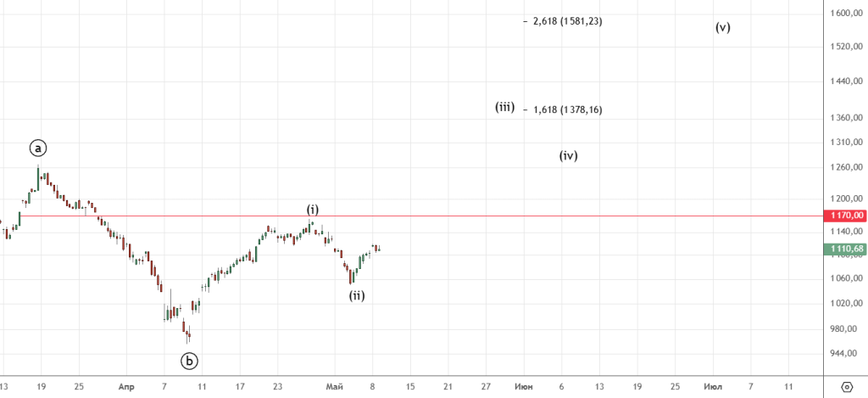Select the circled 'a' wave label
This screenshot has width=868, height=398.
[x=38, y=148]
